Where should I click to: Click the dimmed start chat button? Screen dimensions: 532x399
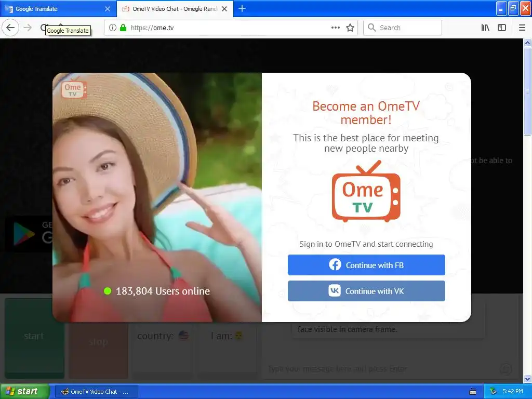point(34,338)
